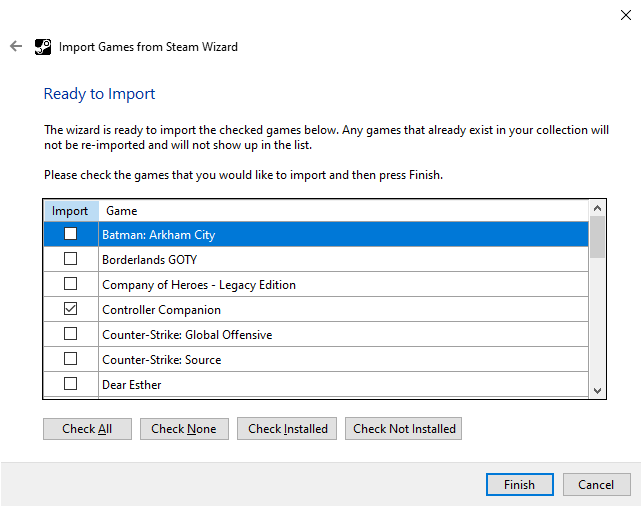642x507 pixels.
Task: Enable import for Counter-Strike: Global Offensive
Action: (70, 334)
